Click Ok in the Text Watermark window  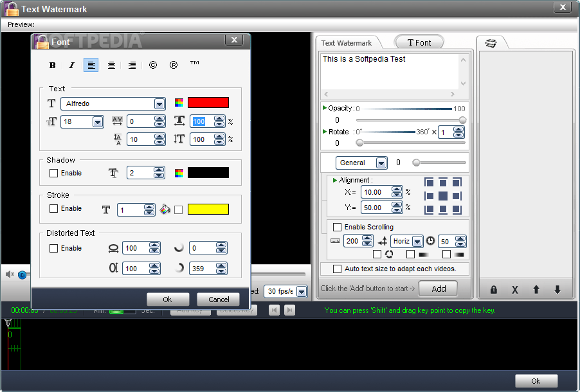(x=536, y=380)
